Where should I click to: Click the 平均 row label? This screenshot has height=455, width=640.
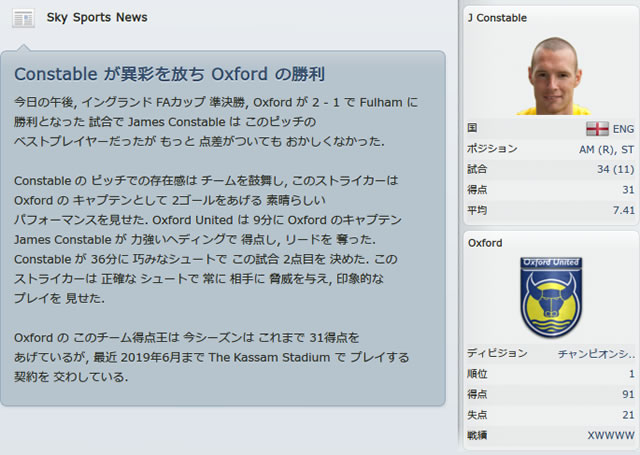pos(477,211)
